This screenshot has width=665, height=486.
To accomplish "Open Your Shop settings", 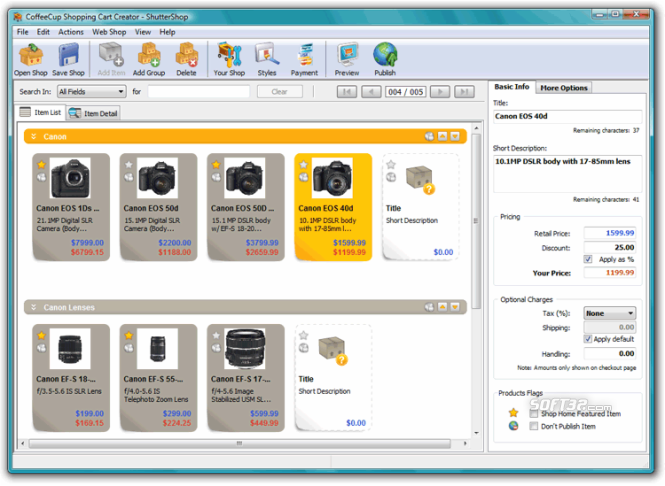I will coord(229,60).
